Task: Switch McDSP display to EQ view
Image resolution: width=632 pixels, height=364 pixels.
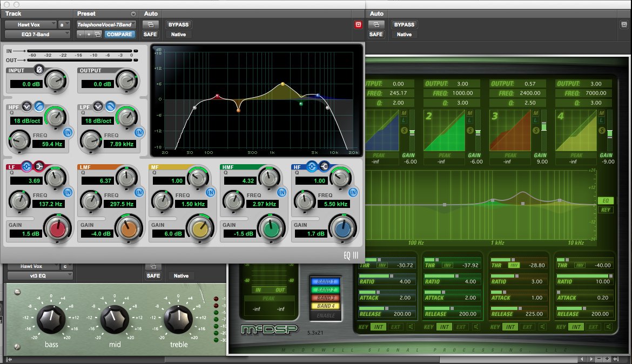Action: click(x=606, y=201)
